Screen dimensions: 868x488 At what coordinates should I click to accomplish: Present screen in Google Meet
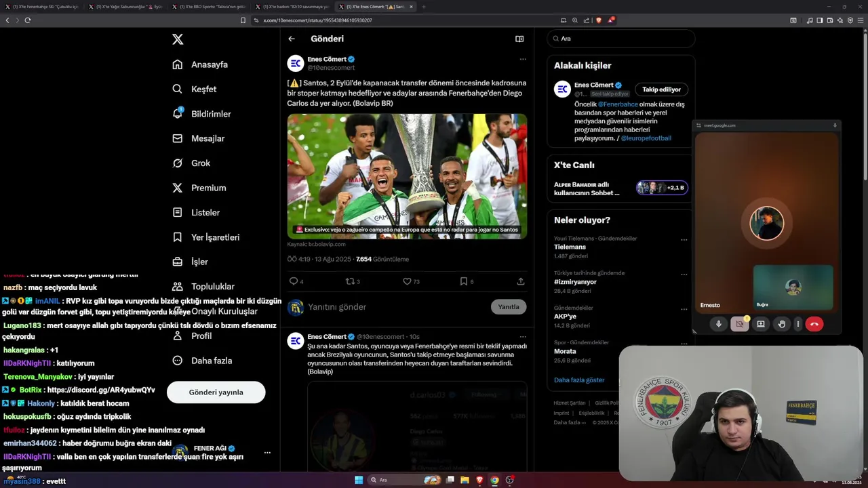pos(761,324)
